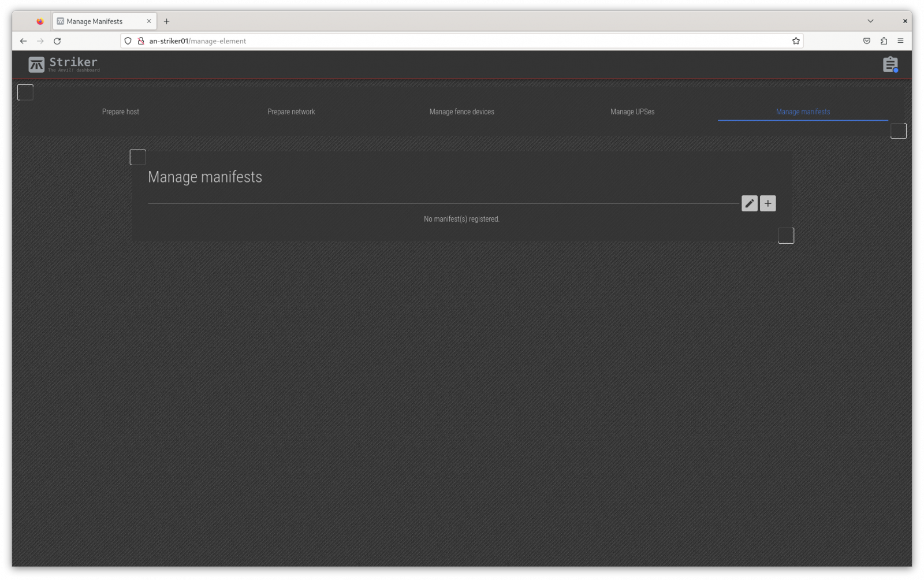Open the Save to Pocket icon

tap(867, 41)
